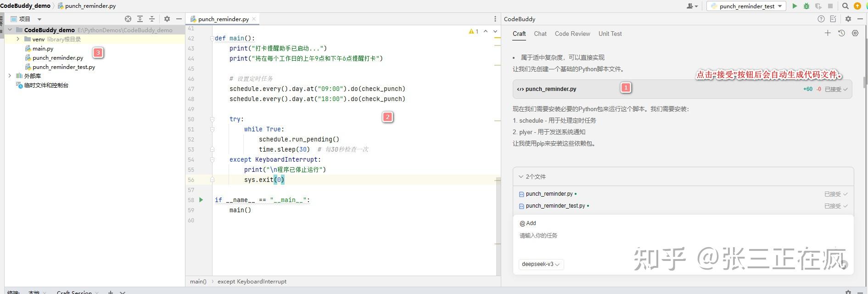Collapse the 2个文件 changed files list
The height and width of the screenshot is (294, 868).
pos(532,176)
